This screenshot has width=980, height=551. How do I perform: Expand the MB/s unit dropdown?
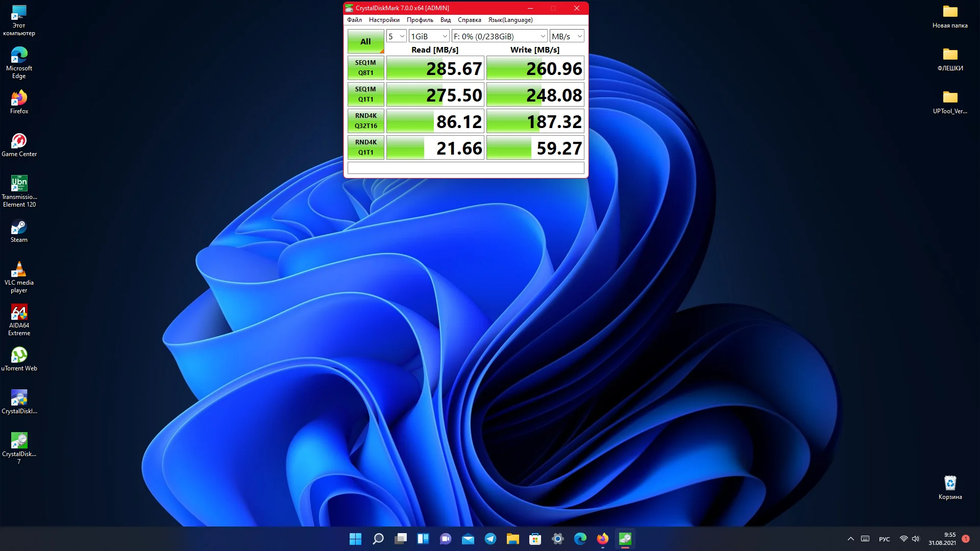tap(567, 36)
